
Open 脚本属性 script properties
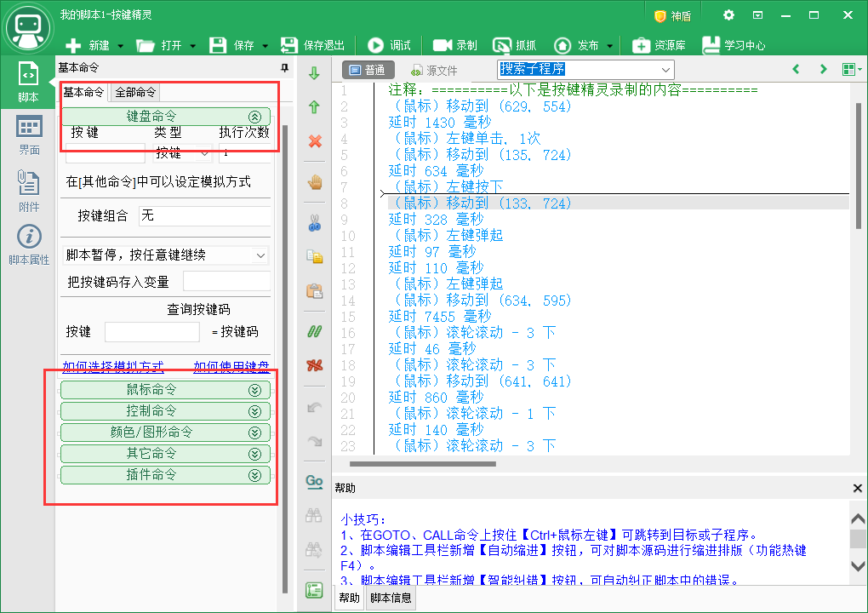[29, 244]
